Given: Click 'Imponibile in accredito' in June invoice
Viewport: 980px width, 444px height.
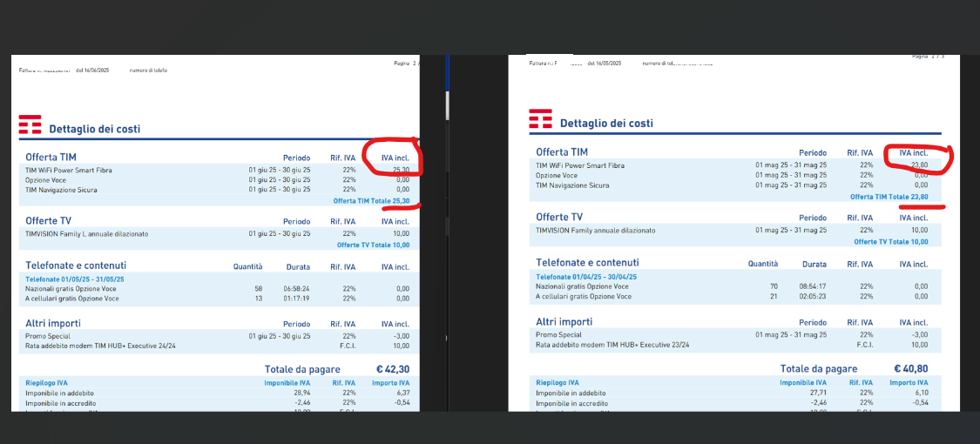Looking at the screenshot, I should pos(61,403).
